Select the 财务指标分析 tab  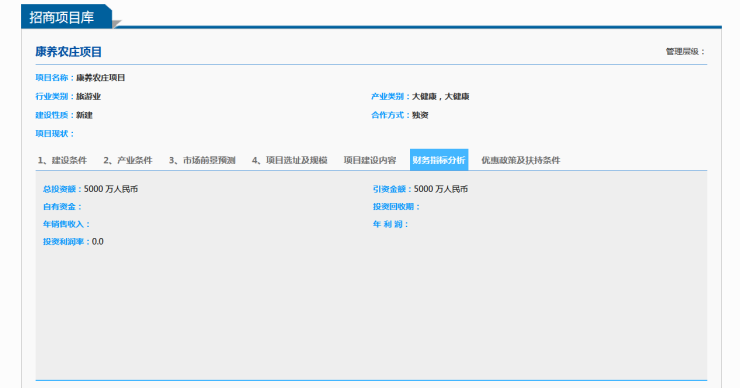click(439, 160)
